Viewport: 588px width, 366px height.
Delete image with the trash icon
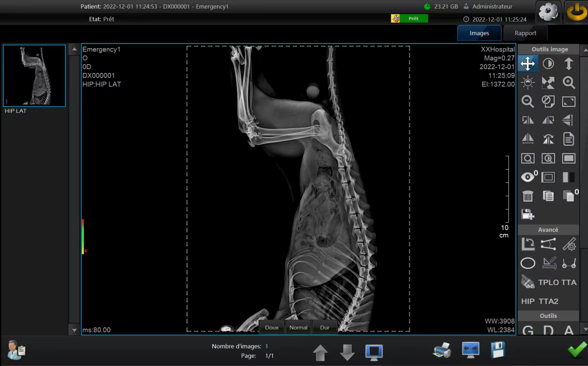(527, 196)
